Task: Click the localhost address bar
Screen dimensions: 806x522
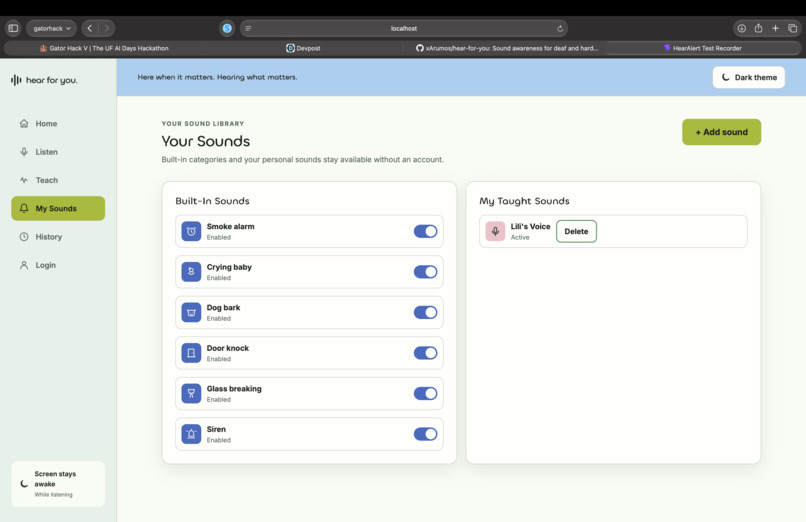Action: pos(404,28)
